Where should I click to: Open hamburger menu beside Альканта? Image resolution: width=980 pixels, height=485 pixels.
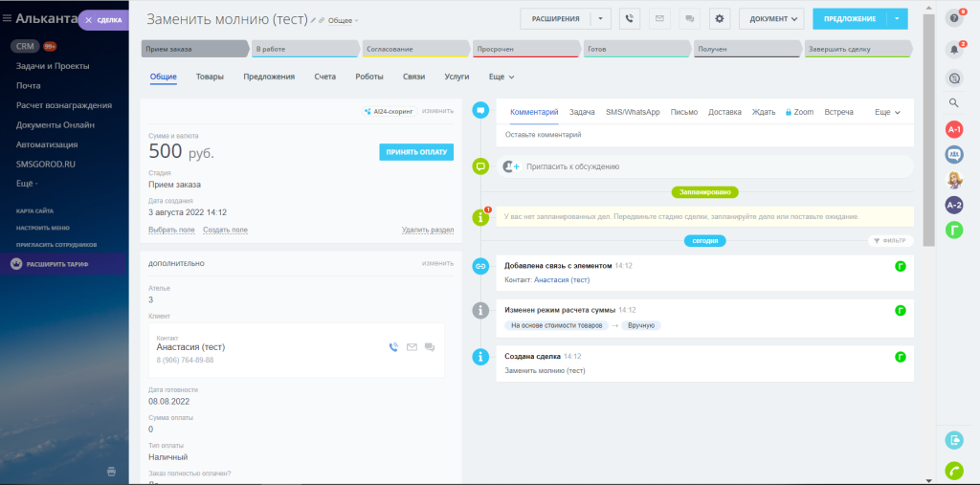7,19
